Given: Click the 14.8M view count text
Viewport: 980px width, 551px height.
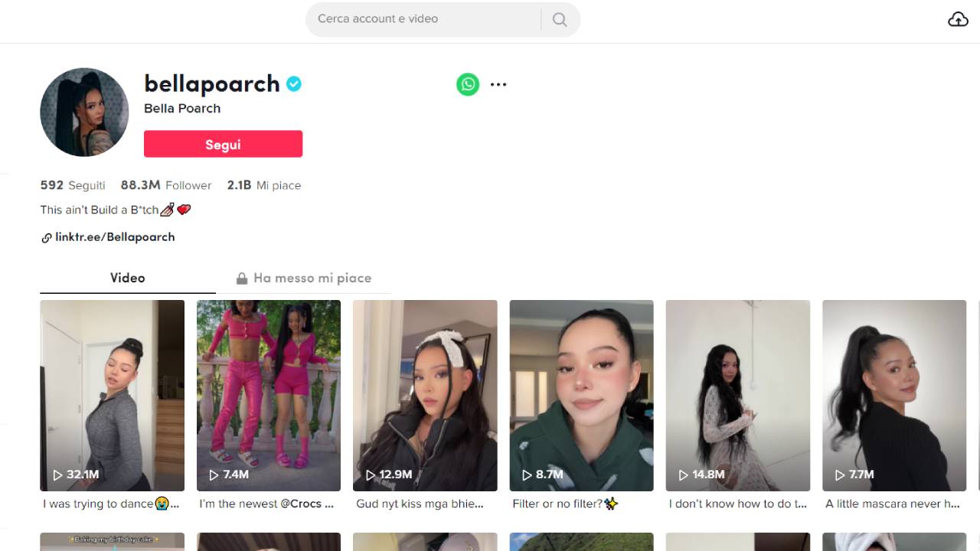Looking at the screenshot, I should click(708, 474).
